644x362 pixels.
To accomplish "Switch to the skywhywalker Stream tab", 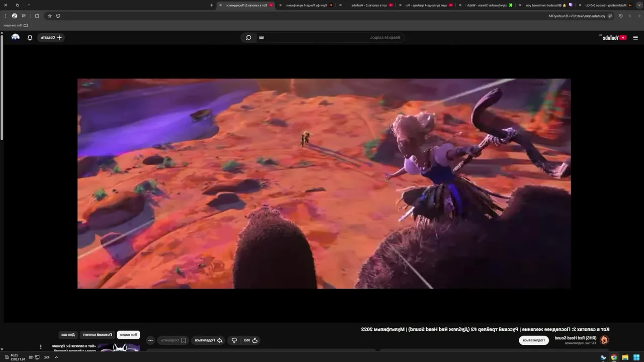I will (x=486, y=5).
